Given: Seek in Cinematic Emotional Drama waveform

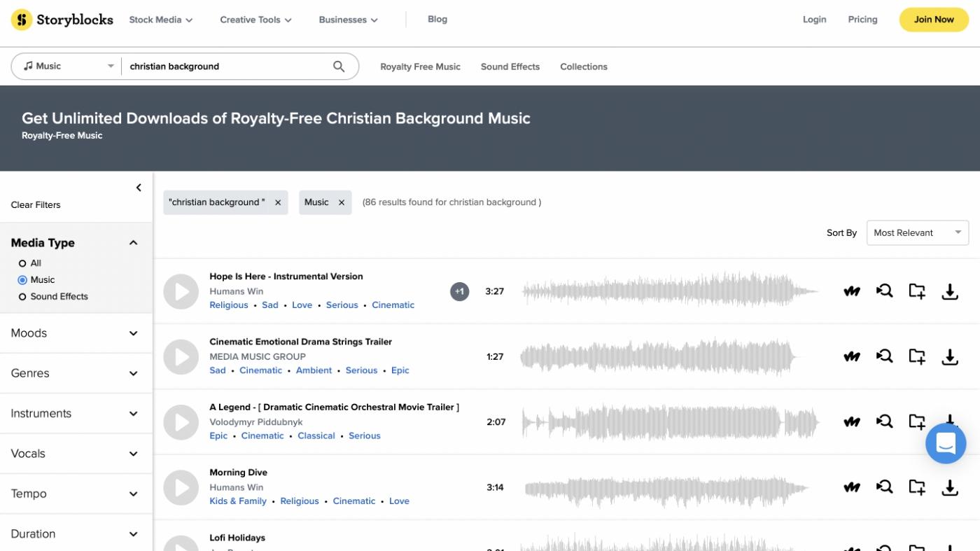Looking at the screenshot, I should pos(659,356).
